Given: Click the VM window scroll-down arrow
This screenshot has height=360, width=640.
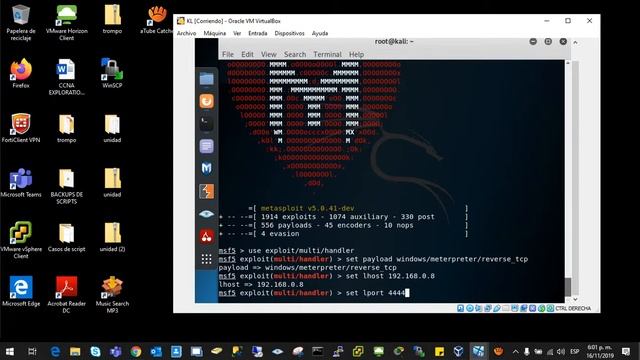Looking at the screenshot, I should (x=575, y=299).
